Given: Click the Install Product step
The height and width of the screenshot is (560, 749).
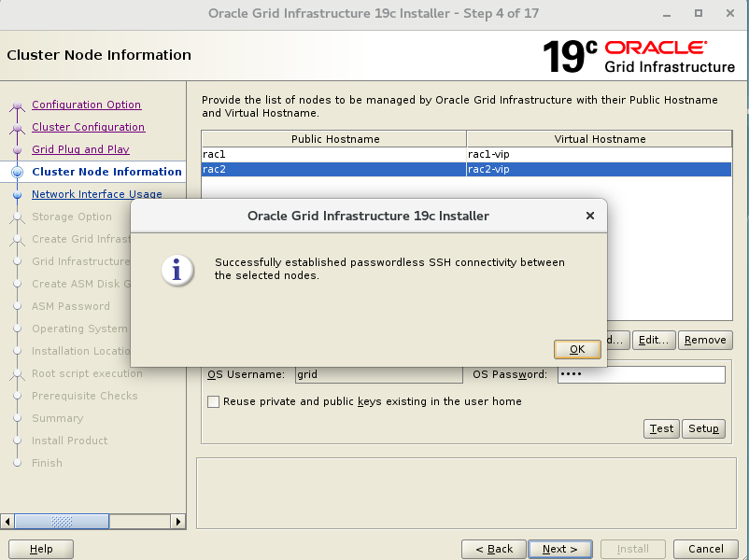Looking at the screenshot, I should 70,441.
